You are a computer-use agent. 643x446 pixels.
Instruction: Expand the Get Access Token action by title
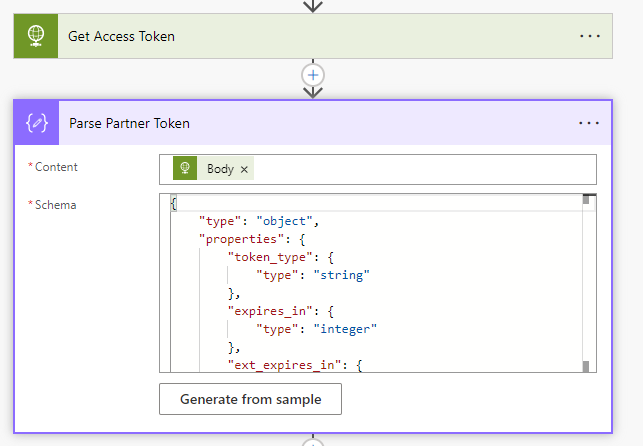point(121,36)
